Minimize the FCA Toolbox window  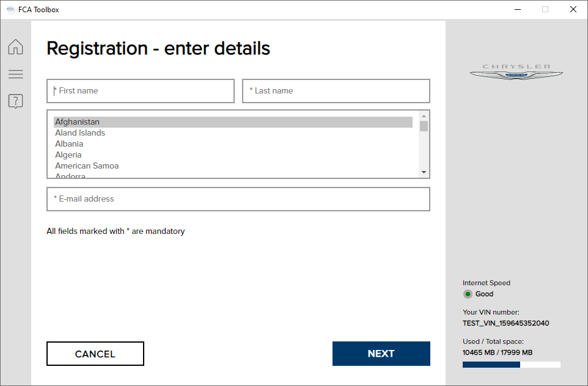point(518,9)
